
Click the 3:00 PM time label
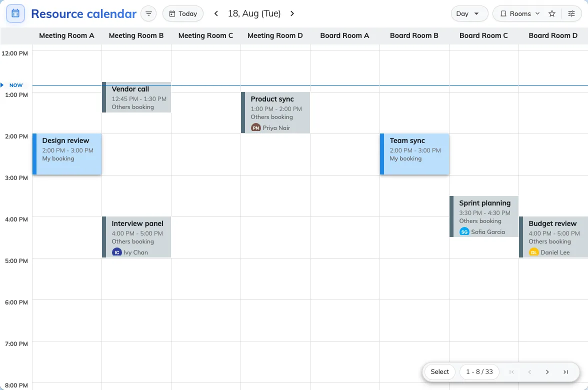tap(16, 178)
